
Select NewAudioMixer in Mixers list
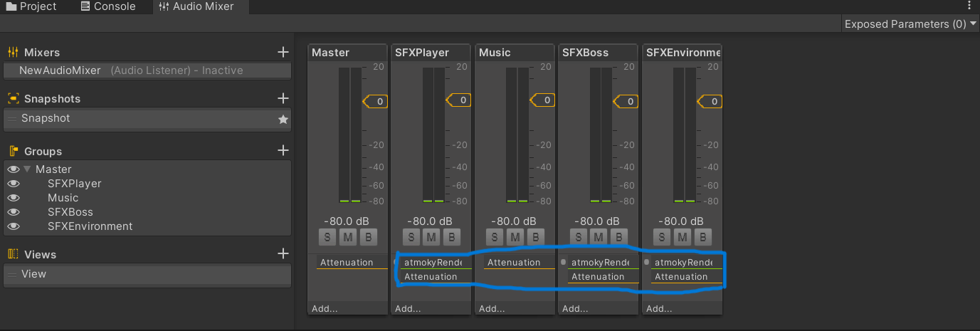pyautogui.click(x=147, y=70)
